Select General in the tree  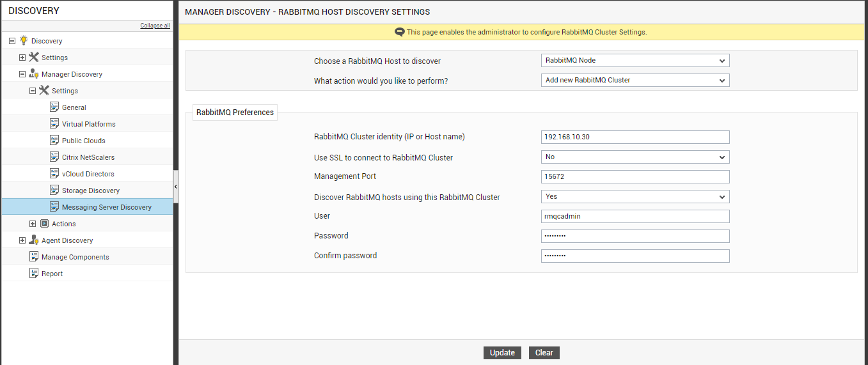[74, 107]
